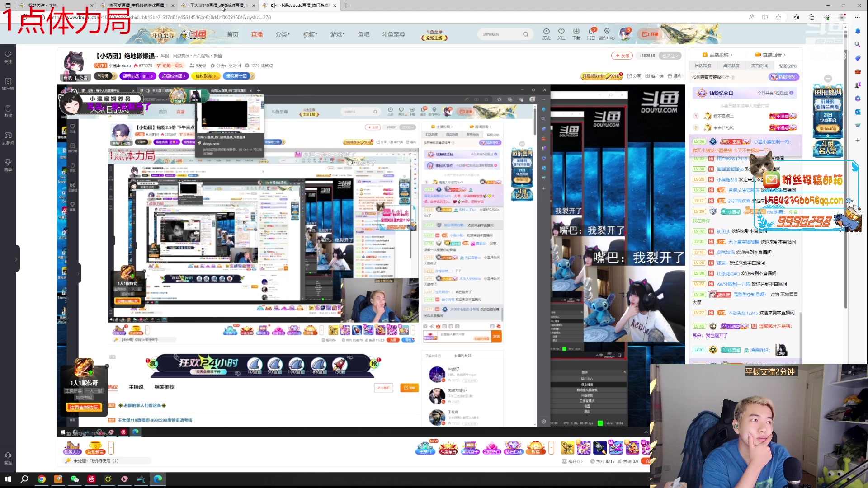Open the 客户端 client link

pos(654,76)
